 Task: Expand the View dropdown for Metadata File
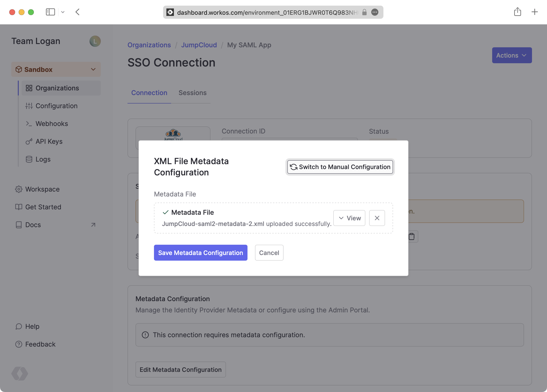[x=349, y=218]
